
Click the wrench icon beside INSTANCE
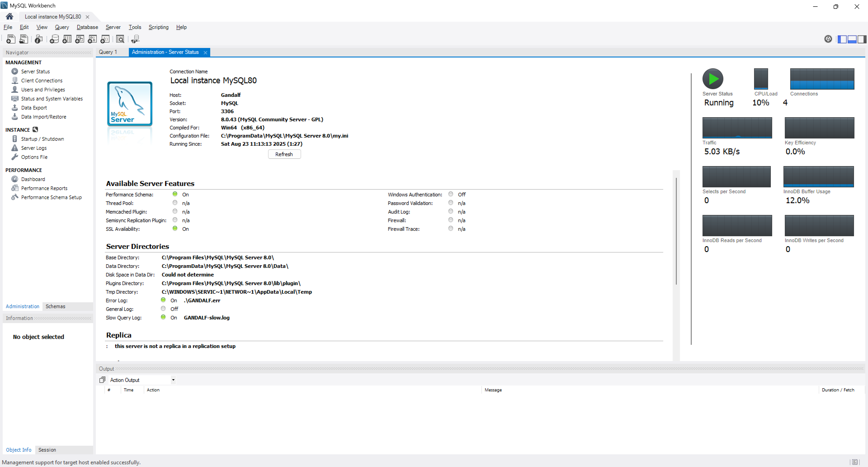tap(35, 129)
